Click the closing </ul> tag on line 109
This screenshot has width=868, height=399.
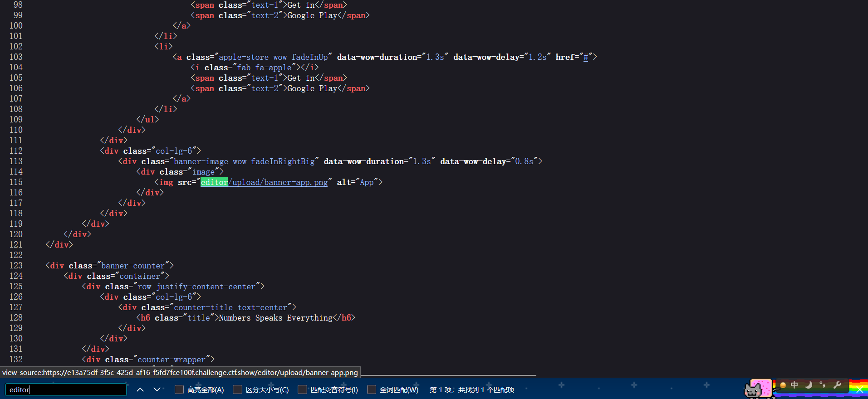tap(147, 120)
